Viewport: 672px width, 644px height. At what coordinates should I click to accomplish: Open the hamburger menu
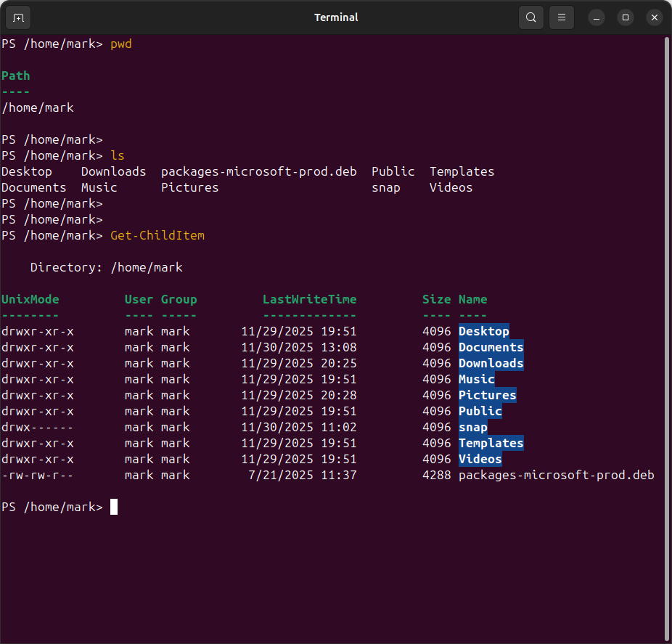[x=561, y=17]
